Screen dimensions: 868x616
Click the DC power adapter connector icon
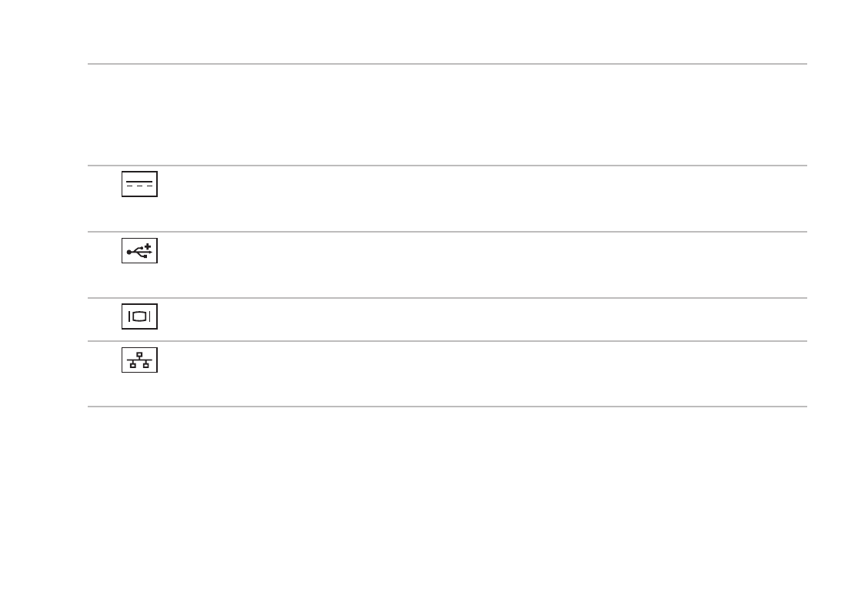click(x=139, y=184)
